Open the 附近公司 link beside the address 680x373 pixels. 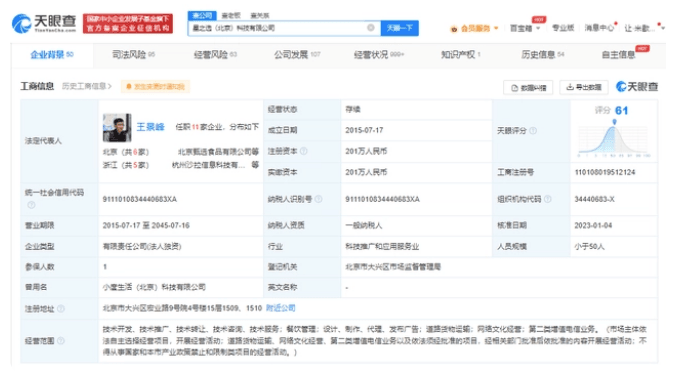tap(281, 308)
